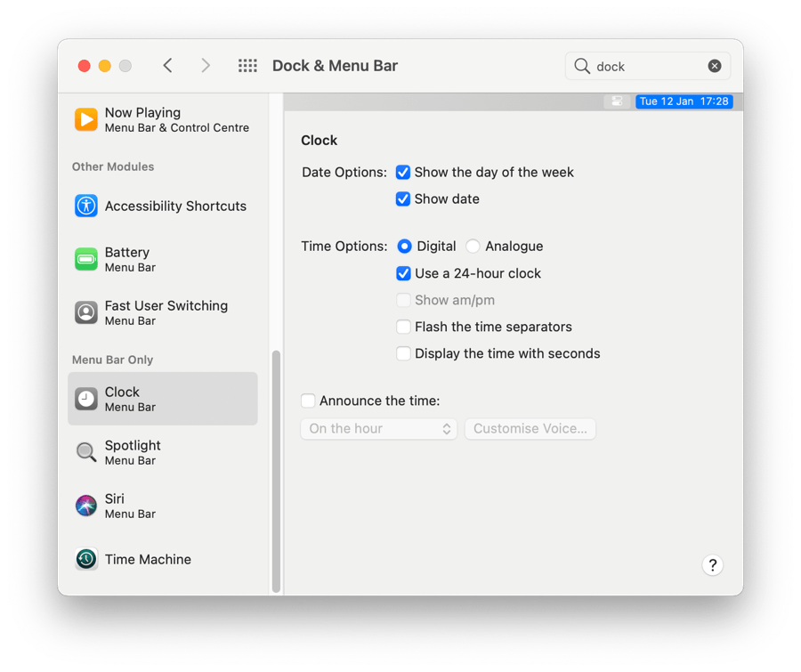Screen dimensions: 801x672
Task: Select the Analogue time option
Action: tap(473, 246)
